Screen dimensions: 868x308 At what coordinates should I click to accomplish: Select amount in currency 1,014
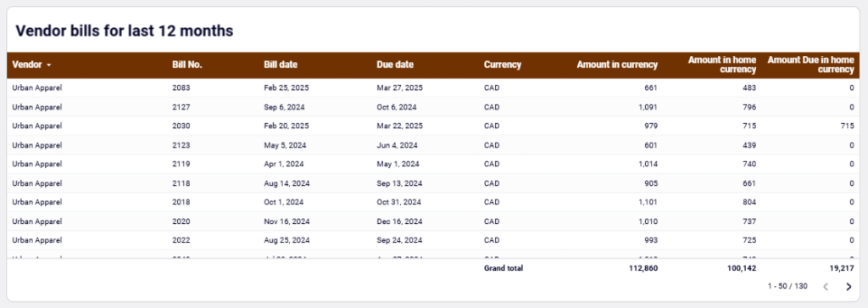click(x=648, y=164)
